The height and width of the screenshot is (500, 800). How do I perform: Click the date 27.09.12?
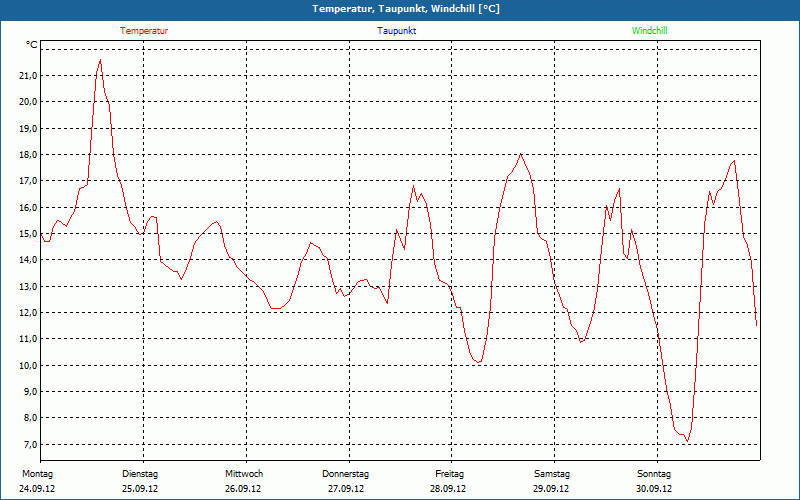(346, 489)
